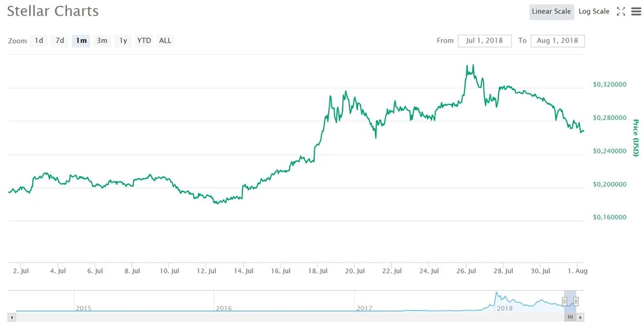Zoom chart to 3m range
The image size is (644, 327).
coord(102,41)
